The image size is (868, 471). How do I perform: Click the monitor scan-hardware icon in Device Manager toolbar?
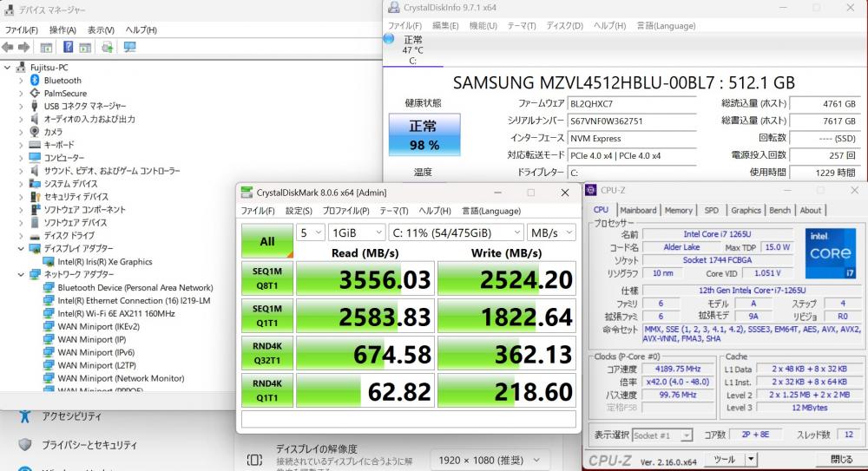[130, 48]
